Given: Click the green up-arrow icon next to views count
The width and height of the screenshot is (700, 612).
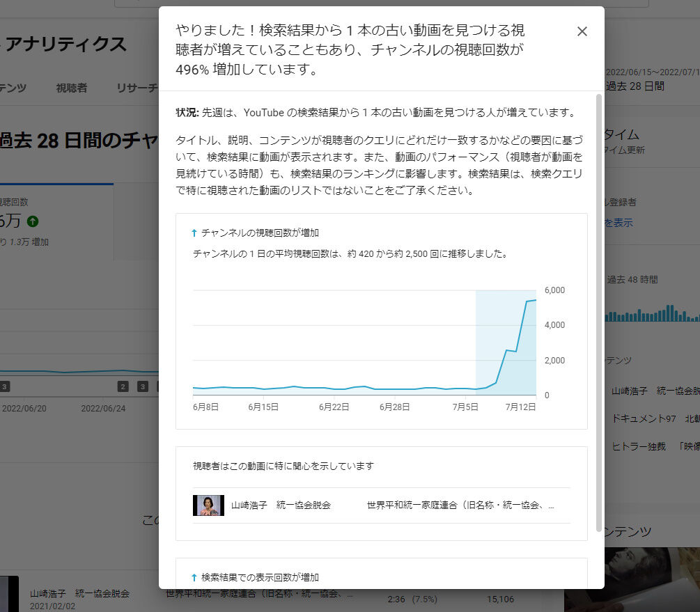Looking at the screenshot, I should coord(33,221).
